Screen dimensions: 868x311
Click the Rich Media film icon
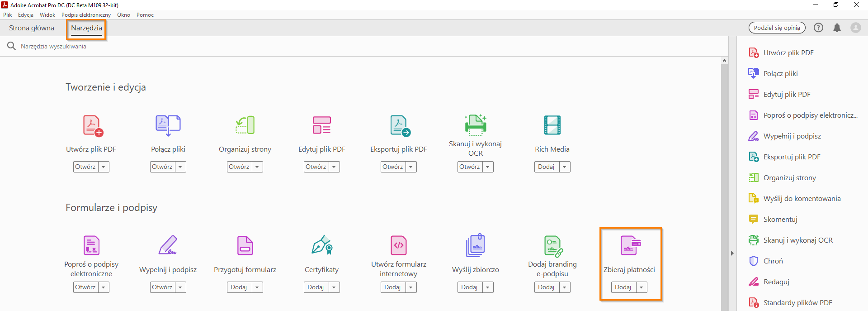coord(552,125)
